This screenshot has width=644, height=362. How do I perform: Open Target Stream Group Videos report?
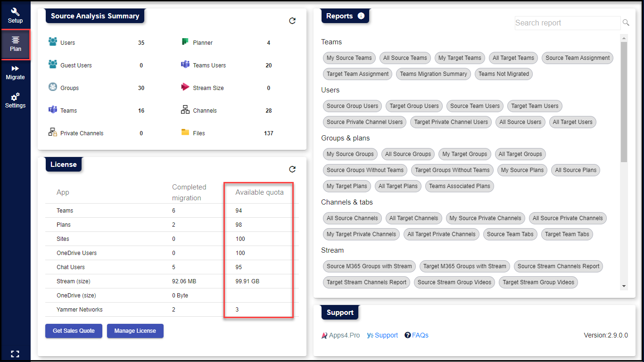539,282
